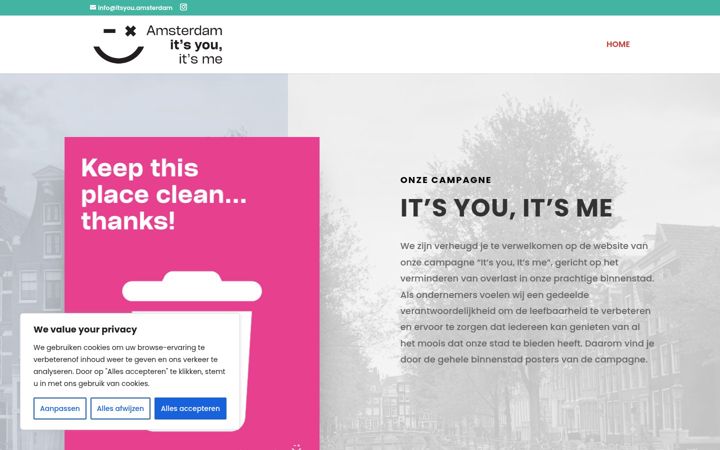Click the white trash bin lid illustration
This screenshot has width=720, height=450.
(x=192, y=286)
